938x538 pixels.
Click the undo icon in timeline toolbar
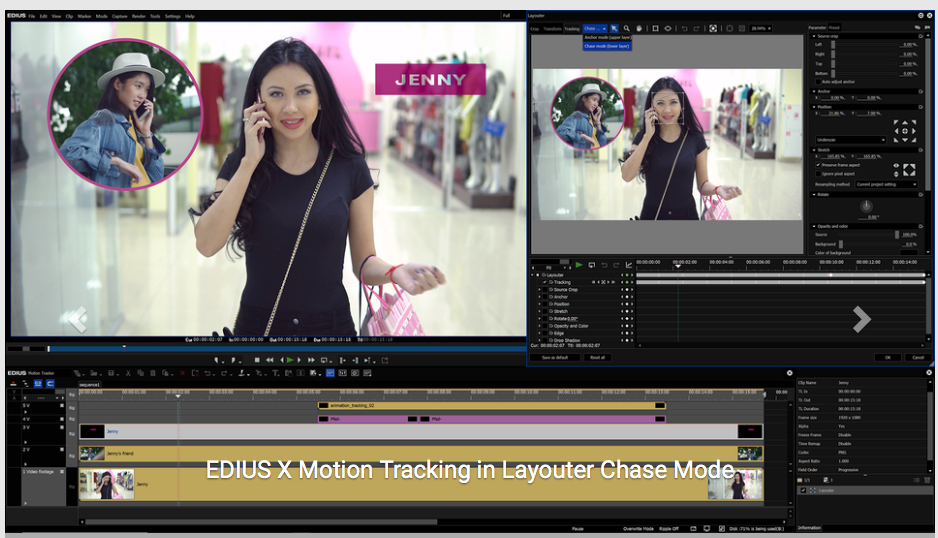click(x=208, y=373)
